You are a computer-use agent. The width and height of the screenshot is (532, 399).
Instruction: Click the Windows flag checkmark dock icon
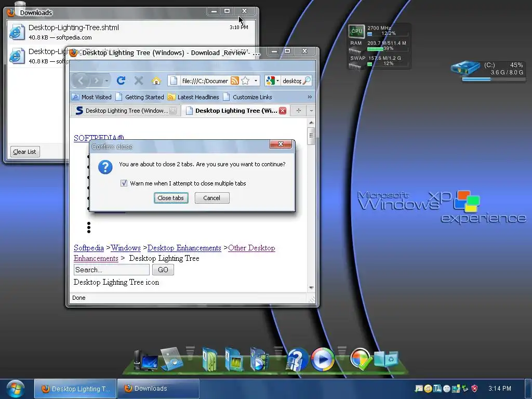[361, 359]
